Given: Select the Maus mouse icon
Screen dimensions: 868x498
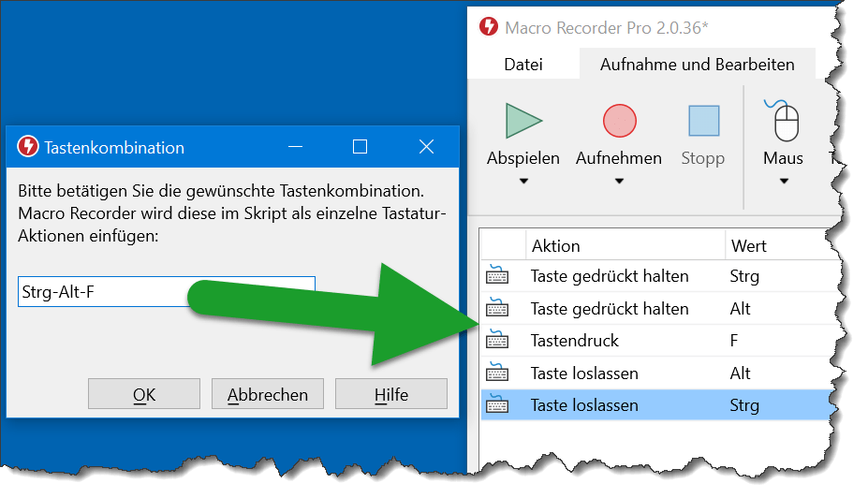Looking at the screenshot, I should [x=783, y=120].
